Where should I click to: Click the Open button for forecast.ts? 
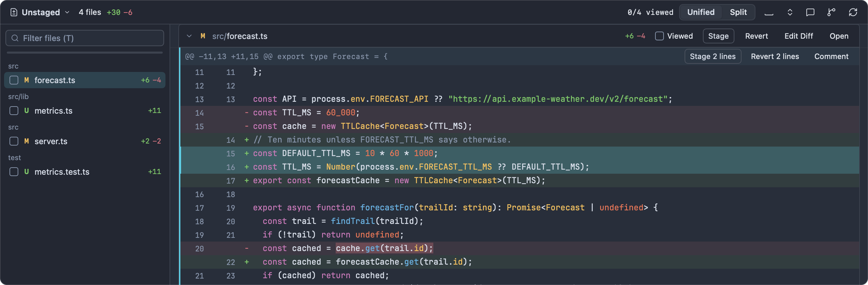pos(839,36)
